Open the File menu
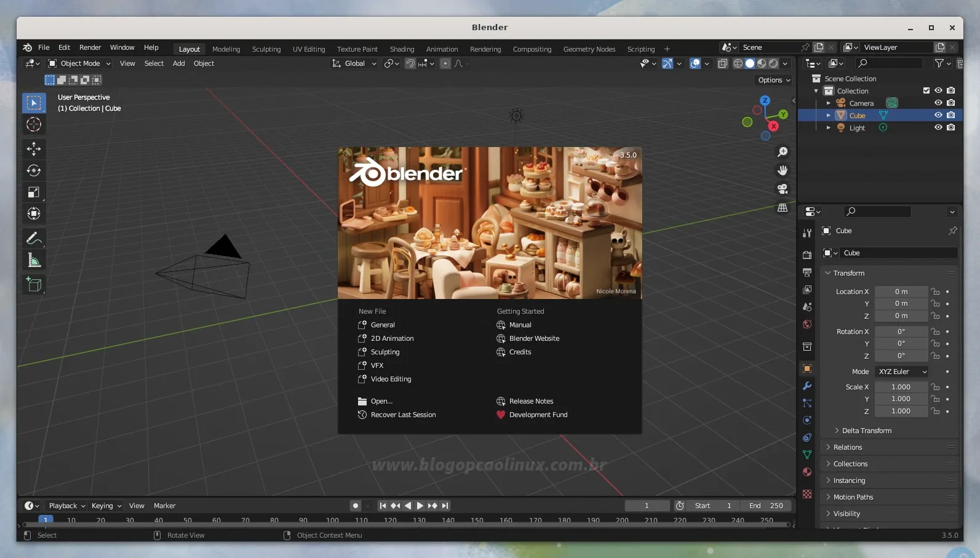Image resolution: width=980 pixels, height=558 pixels. pos(44,47)
